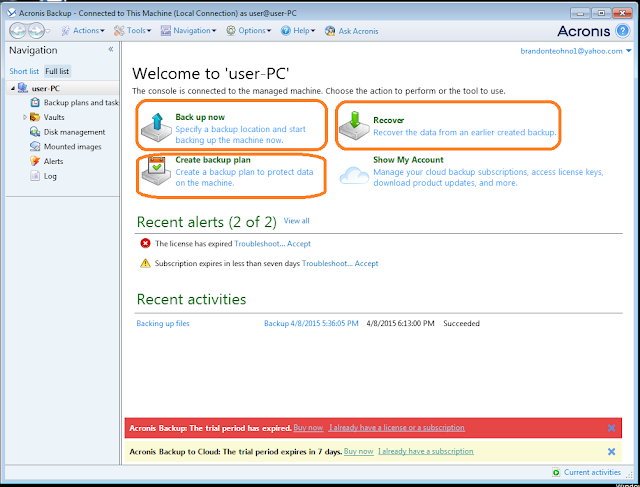The width and height of the screenshot is (640, 487).
Task: Click the Recover link
Action: 389,120
